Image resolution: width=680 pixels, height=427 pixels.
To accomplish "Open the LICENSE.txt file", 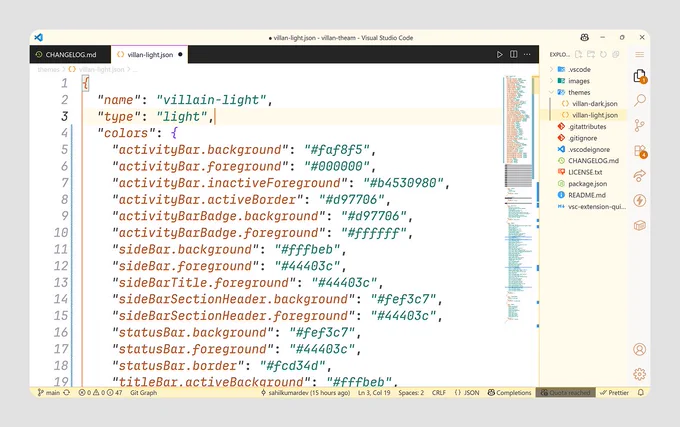I will 584,172.
